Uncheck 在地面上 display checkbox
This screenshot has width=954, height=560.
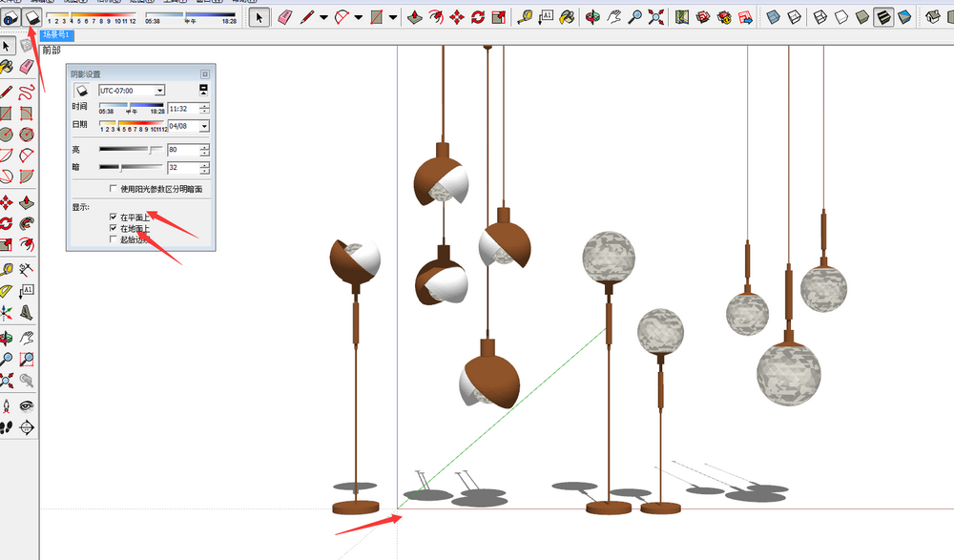point(114,228)
